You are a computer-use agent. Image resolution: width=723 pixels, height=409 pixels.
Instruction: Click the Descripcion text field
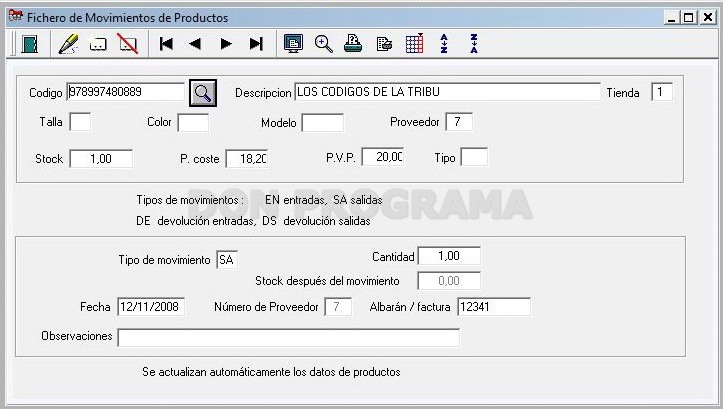tap(447, 92)
